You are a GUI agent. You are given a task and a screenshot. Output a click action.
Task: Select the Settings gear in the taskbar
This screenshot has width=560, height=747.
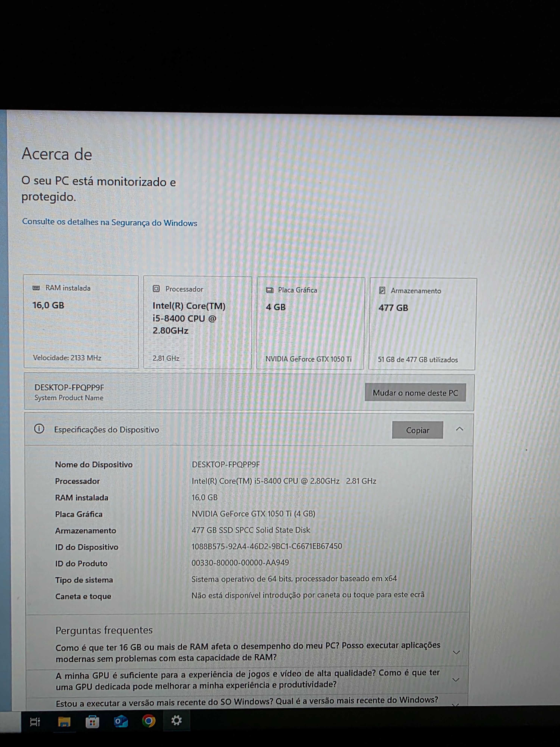coord(177,720)
